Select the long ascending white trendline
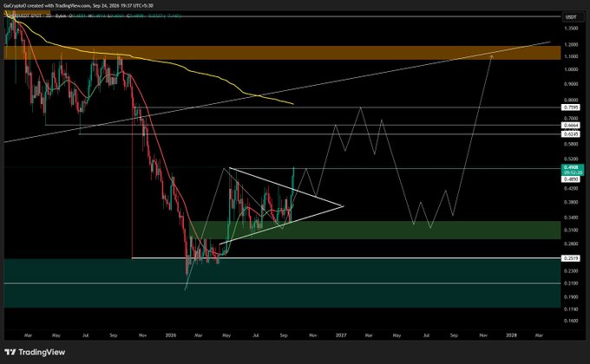This screenshot has width=590, height=364. [277, 92]
